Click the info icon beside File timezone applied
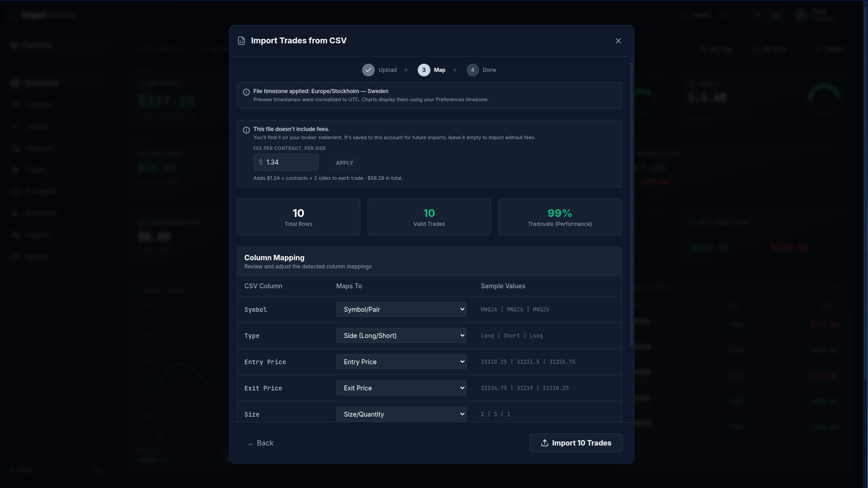The height and width of the screenshot is (488, 868). [x=246, y=92]
